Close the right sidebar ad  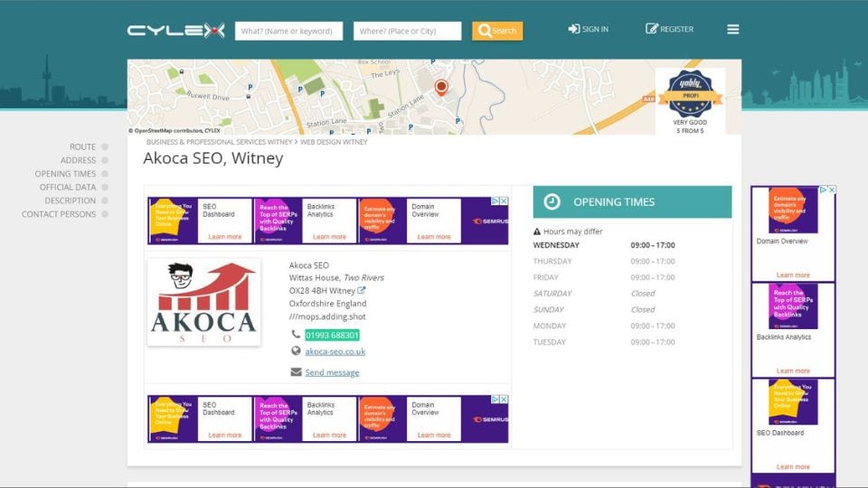pyautogui.click(x=832, y=190)
